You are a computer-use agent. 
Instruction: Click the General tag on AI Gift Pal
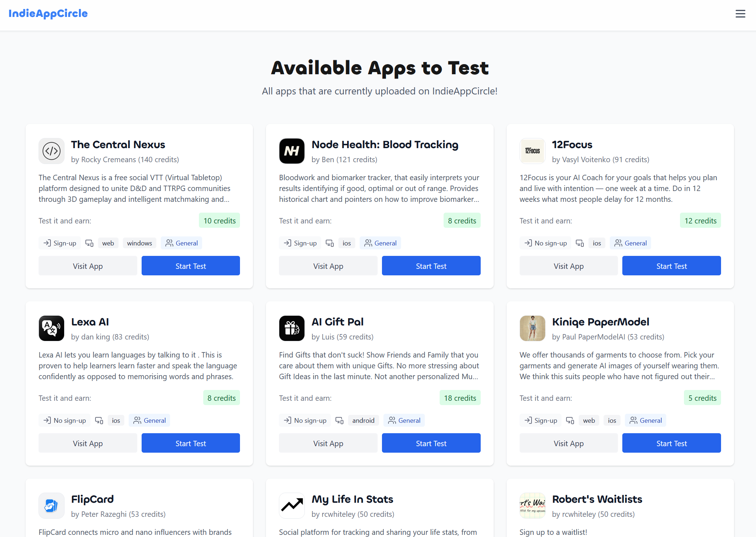(404, 420)
